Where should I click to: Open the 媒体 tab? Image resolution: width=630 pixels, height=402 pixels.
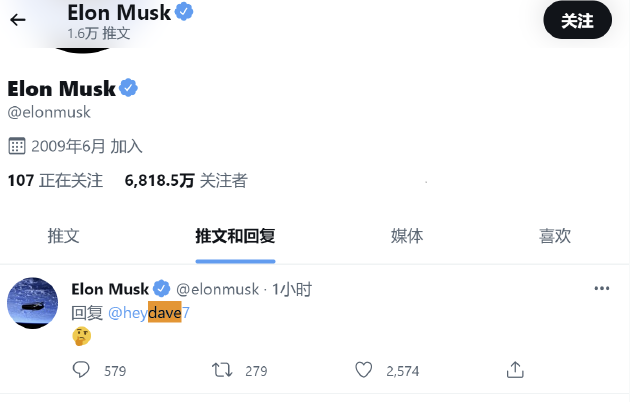[x=407, y=236]
